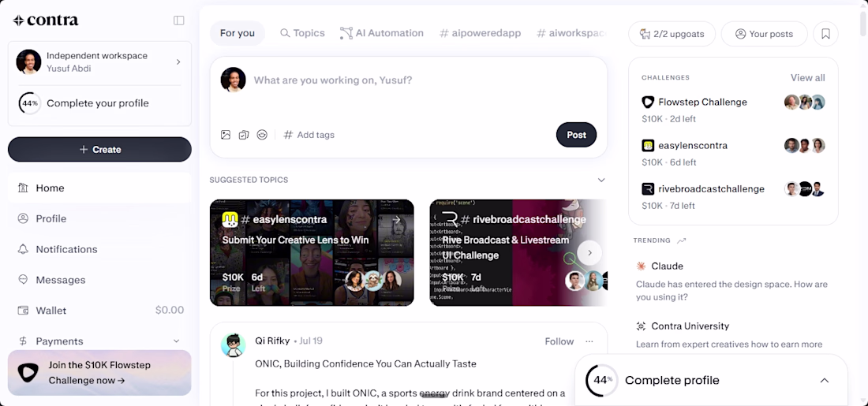
Task: Open the 44% circle beside Complete your profile
Action: (x=30, y=103)
